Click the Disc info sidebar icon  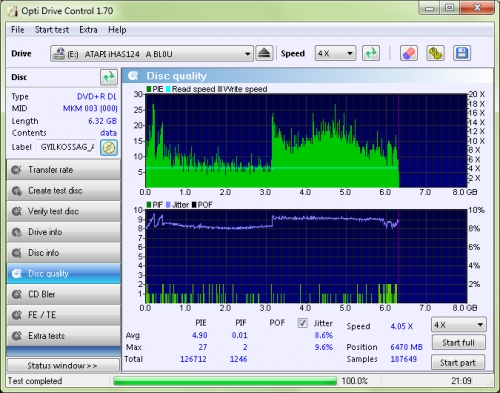[x=16, y=253]
